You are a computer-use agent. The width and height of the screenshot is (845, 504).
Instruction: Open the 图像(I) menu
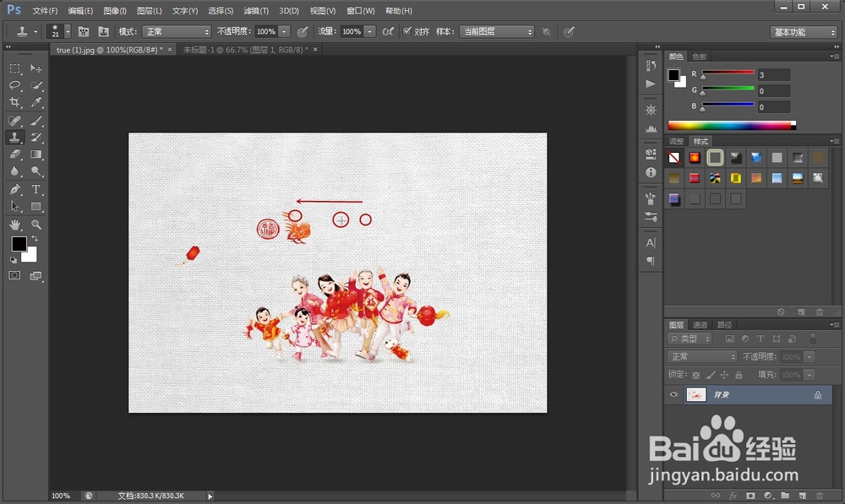coord(115,11)
